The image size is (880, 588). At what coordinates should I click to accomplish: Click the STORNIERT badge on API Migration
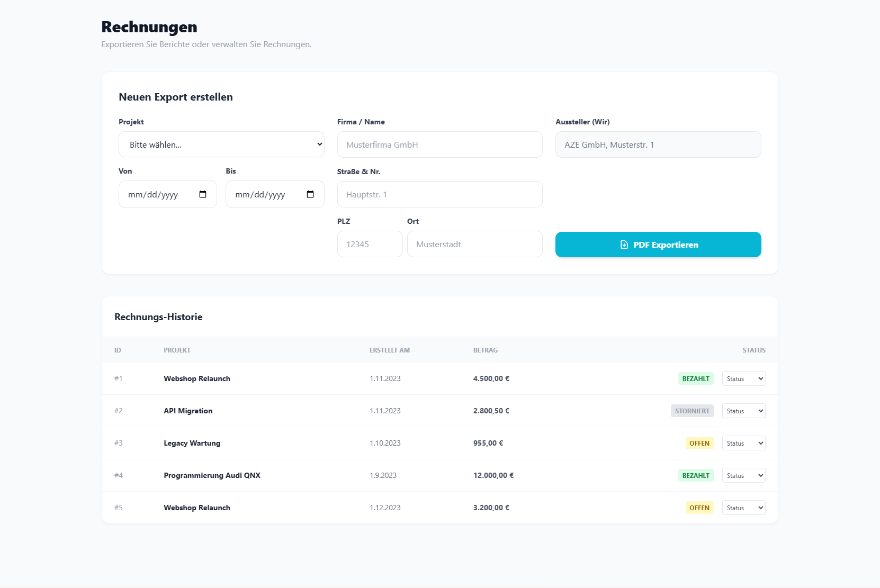[692, 411]
